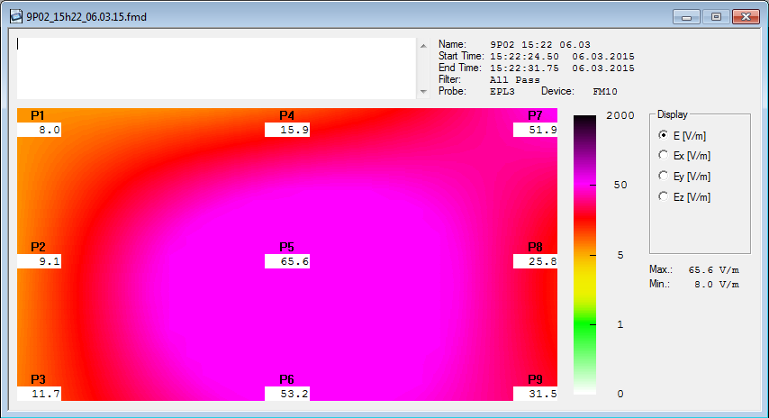Click the End Time value 15:22:31.75
Image resolution: width=769 pixels, height=418 pixels.
point(524,68)
